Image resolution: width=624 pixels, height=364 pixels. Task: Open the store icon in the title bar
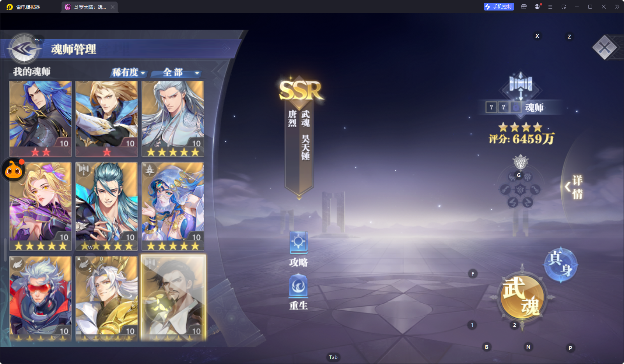tap(524, 7)
